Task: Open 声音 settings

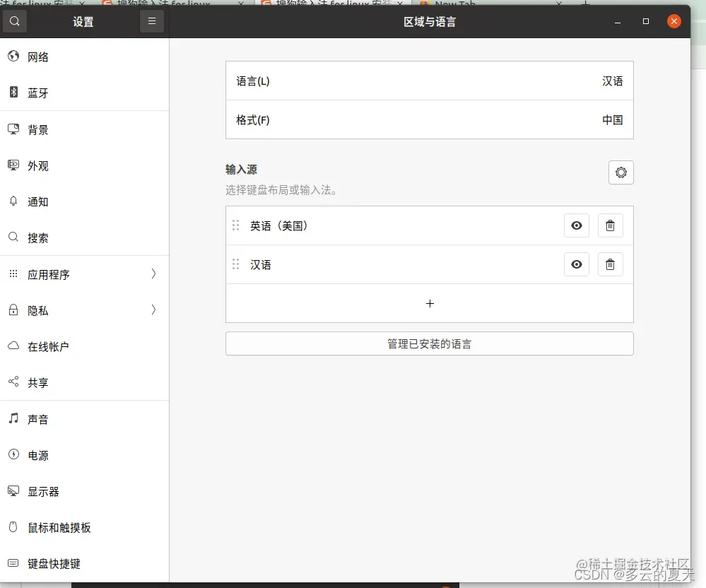Action: [x=85, y=419]
